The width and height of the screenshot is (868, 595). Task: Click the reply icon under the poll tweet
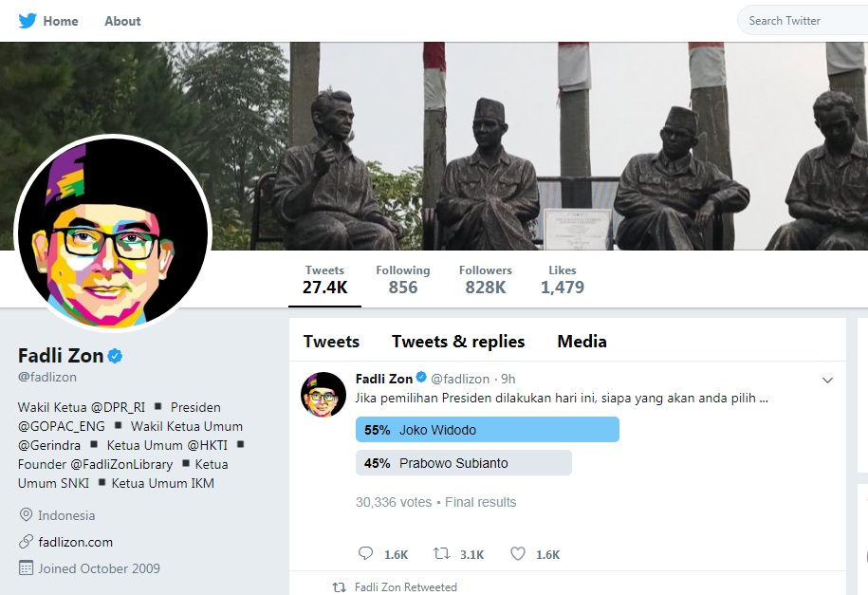[x=366, y=554]
